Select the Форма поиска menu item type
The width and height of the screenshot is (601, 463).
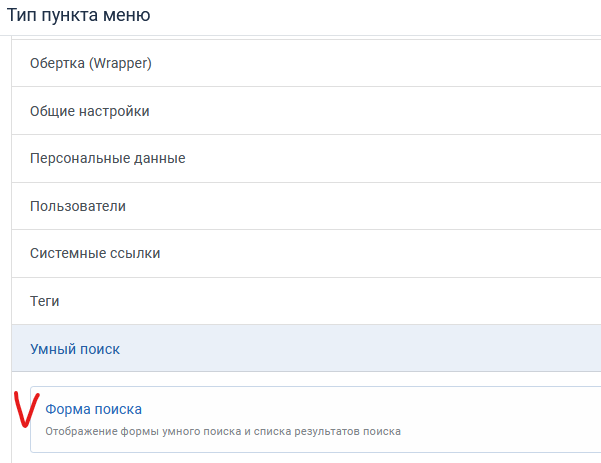click(94, 409)
